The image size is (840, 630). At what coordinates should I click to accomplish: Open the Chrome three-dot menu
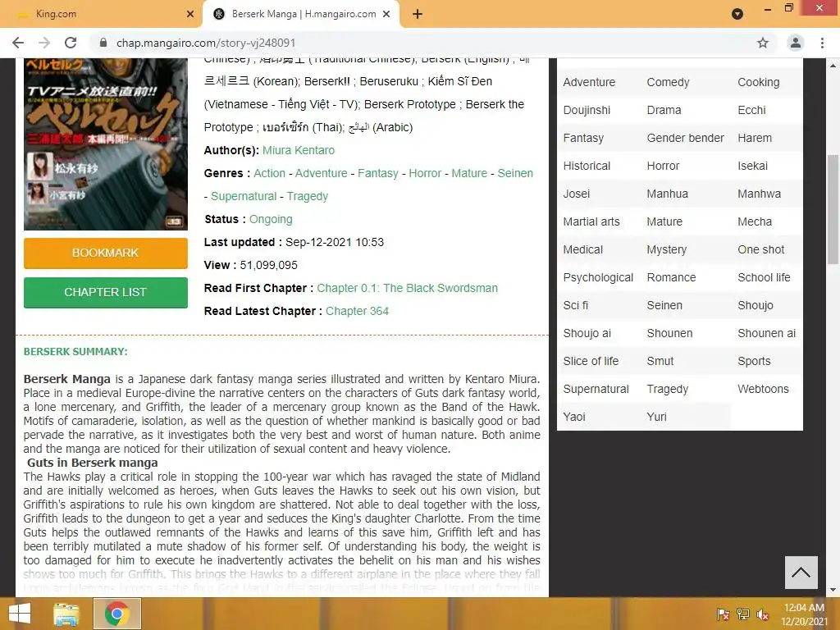[822, 43]
